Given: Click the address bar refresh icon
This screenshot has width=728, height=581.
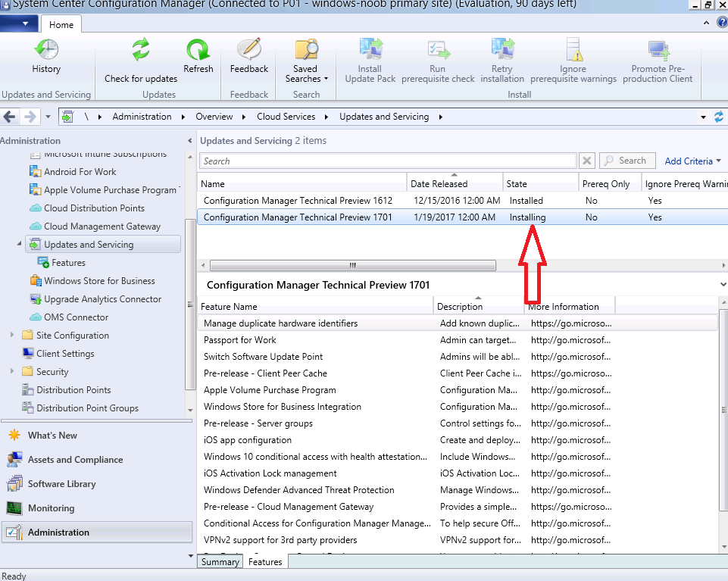Looking at the screenshot, I should click(719, 117).
